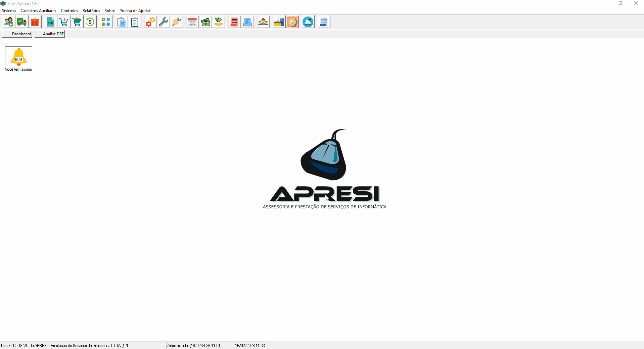The width and height of the screenshot is (644, 349).
Task: Click the red gift box icon
Action: pyautogui.click(x=35, y=22)
